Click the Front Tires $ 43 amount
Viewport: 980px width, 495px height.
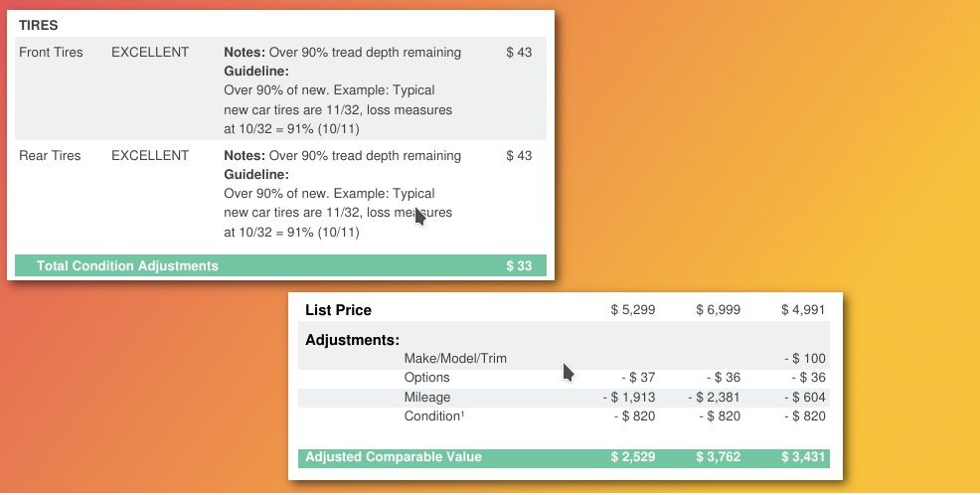click(x=519, y=53)
